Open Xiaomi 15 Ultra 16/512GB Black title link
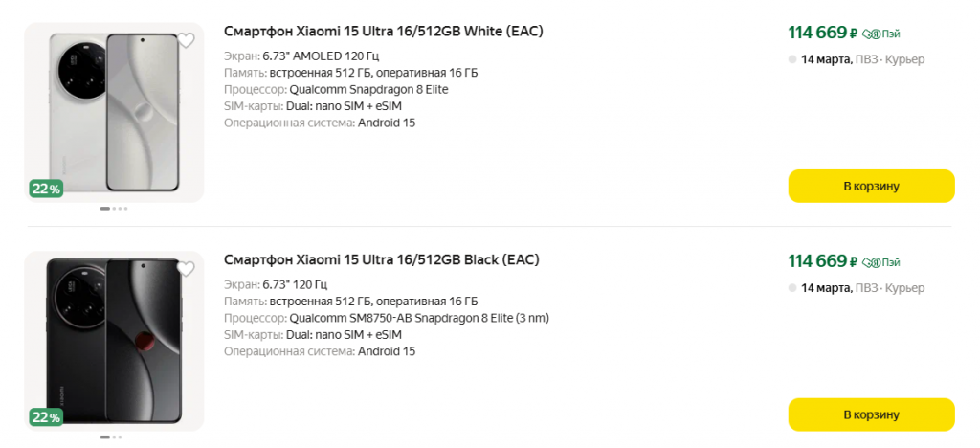 click(381, 259)
